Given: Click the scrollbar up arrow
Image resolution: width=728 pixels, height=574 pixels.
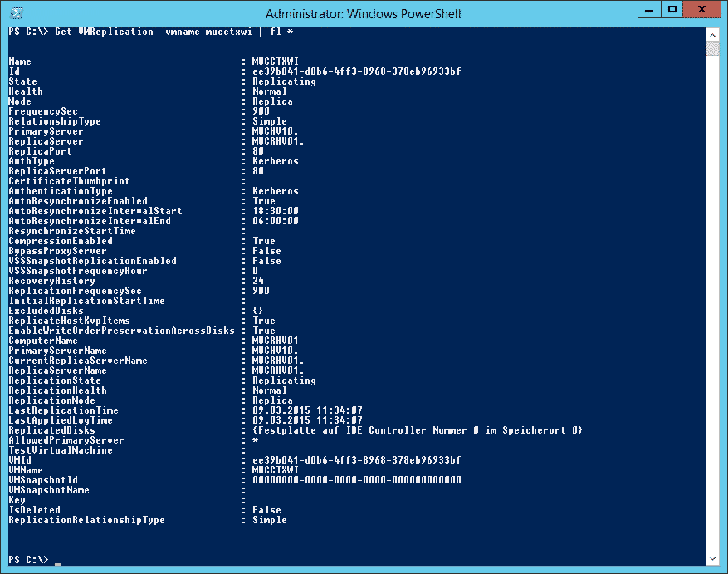Looking at the screenshot, I should pos(712,34).
